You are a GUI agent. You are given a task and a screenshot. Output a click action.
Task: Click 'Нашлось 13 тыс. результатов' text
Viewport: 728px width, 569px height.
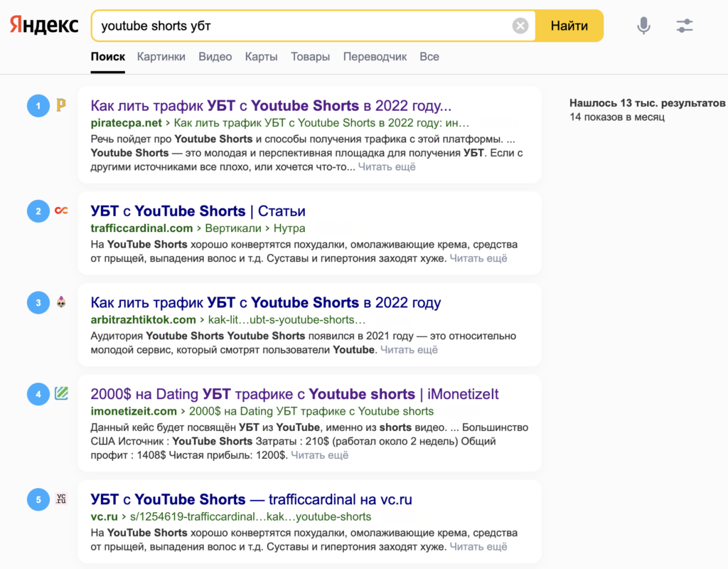pyautogui.click(x=647, y=103)
